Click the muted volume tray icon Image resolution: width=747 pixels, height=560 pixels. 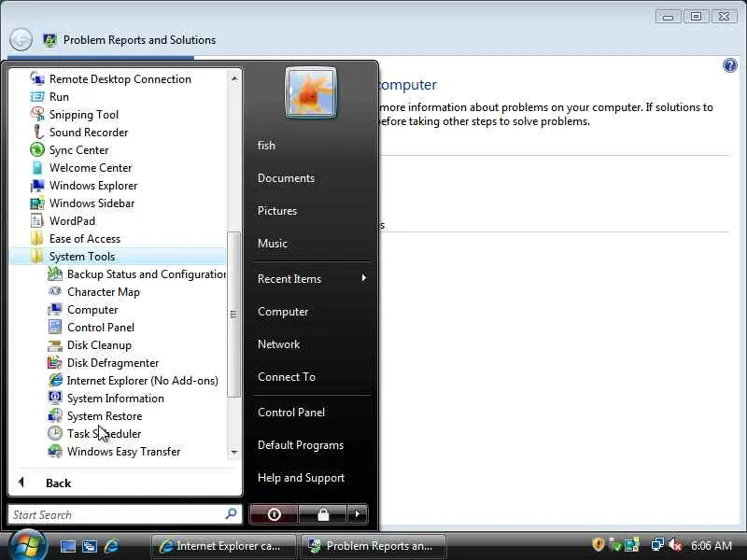click(674, 545)
